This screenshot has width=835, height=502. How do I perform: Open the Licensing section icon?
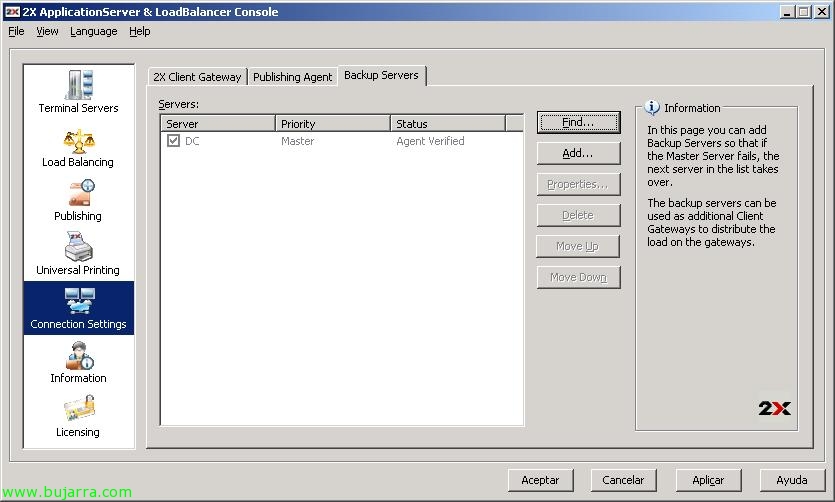tap(79, 409)
